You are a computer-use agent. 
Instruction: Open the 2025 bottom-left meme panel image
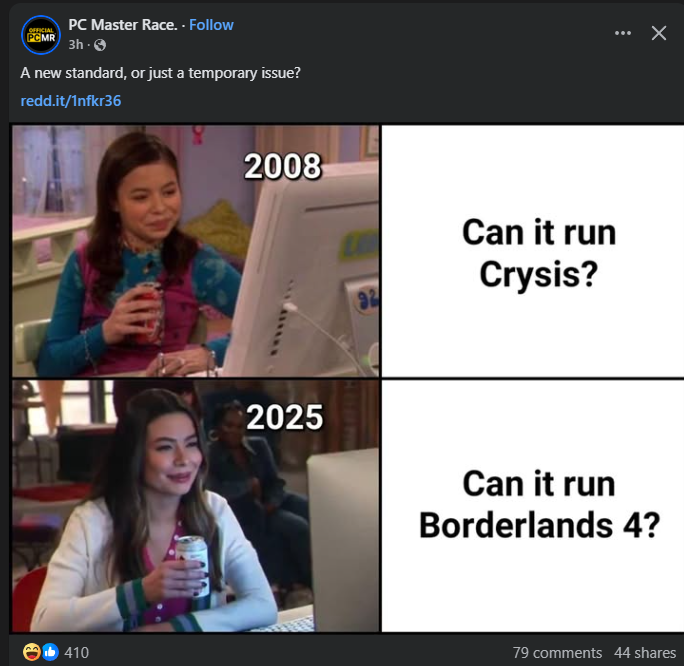click(x=195, y=506)
